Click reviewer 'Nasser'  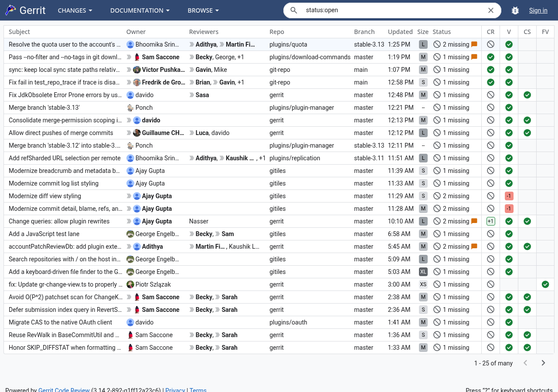coord(199,221)
